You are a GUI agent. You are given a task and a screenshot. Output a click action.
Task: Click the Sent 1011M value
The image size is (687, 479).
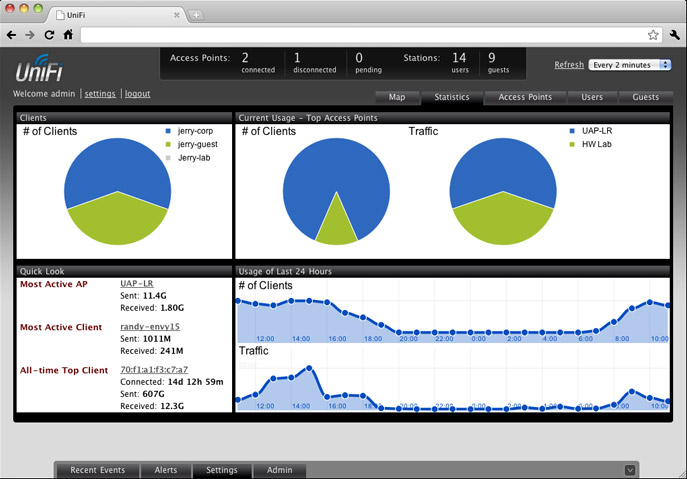pos(157,339)
